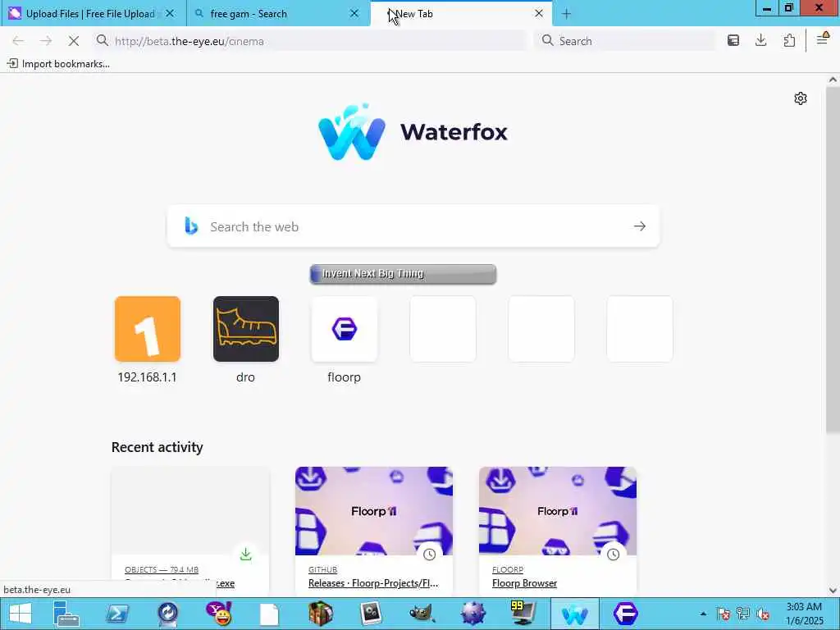Screen dimensions: 840x630
Task: Click the green download icon on OBJECTS card
Action: (246, 555)
